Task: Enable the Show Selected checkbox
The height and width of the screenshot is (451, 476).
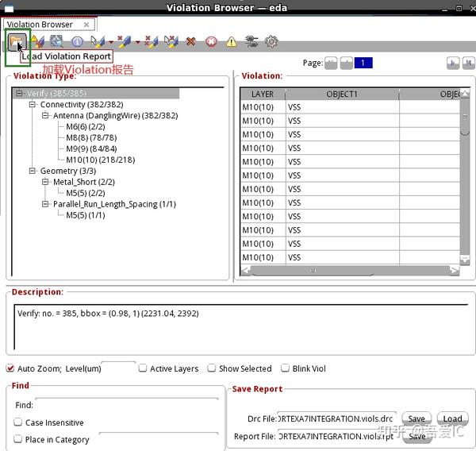Action: tap(211, 368)
